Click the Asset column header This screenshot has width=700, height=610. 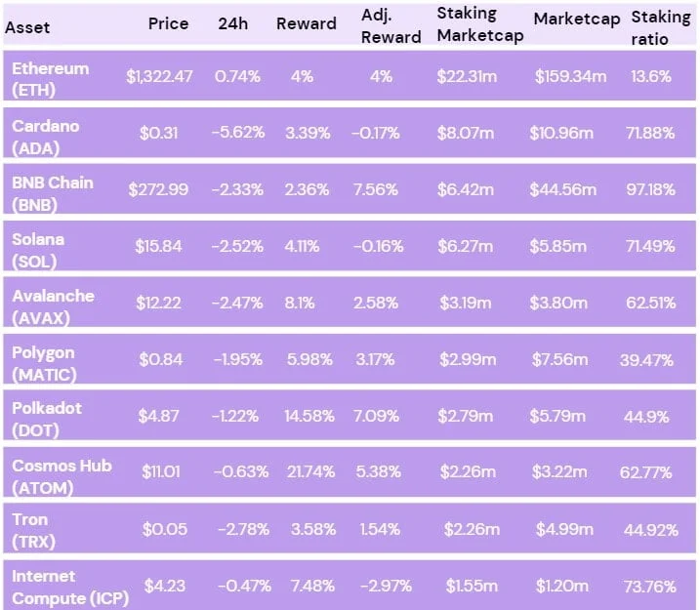coord(27,27)
